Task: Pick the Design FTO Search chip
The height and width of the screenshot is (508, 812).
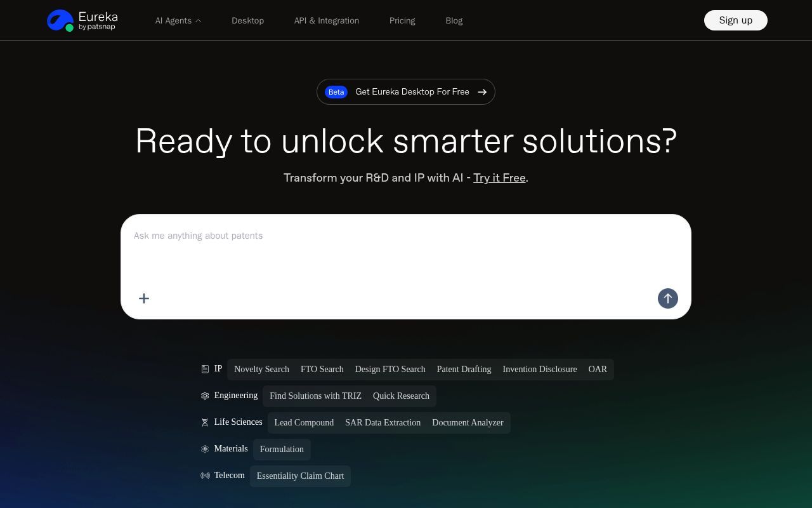Action: click(x=390, y=369)
